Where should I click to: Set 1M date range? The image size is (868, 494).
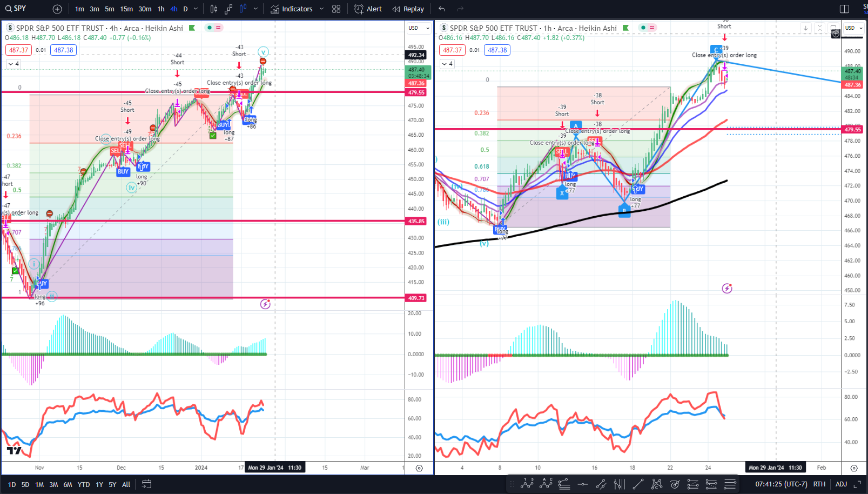pyautogui.click(x=39, y=485)
